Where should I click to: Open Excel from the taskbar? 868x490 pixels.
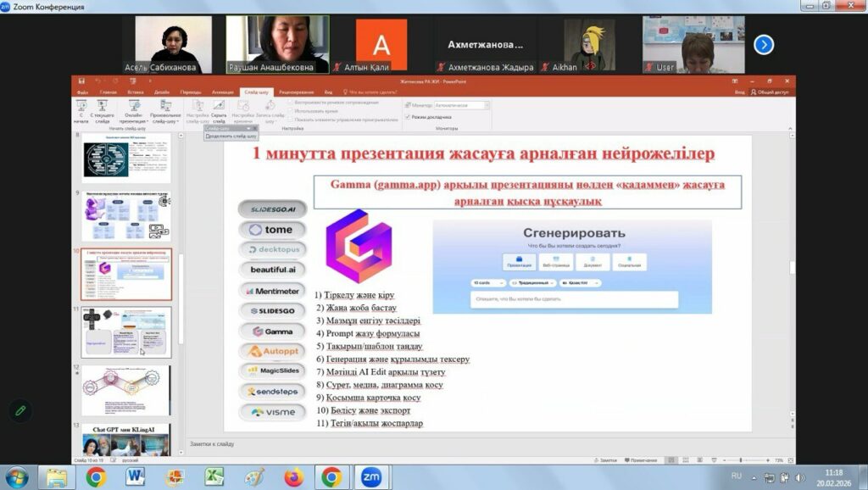(214, 477)
